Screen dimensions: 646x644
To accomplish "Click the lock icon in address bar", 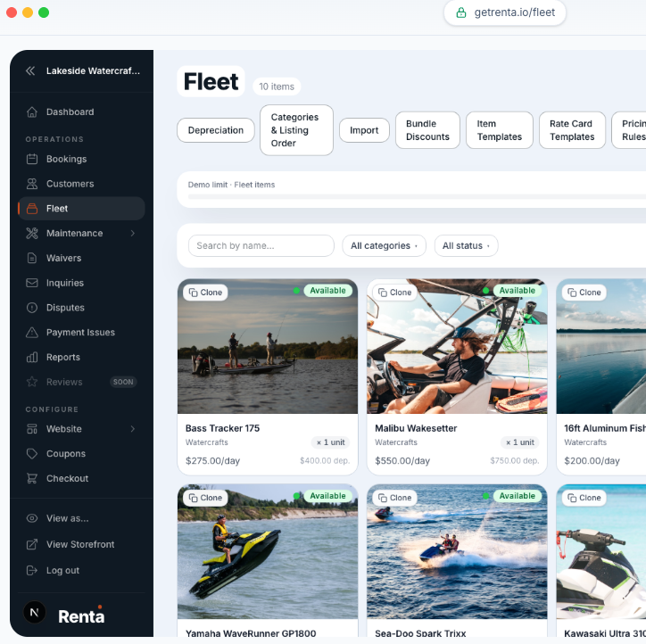I will tap(461, 12).
